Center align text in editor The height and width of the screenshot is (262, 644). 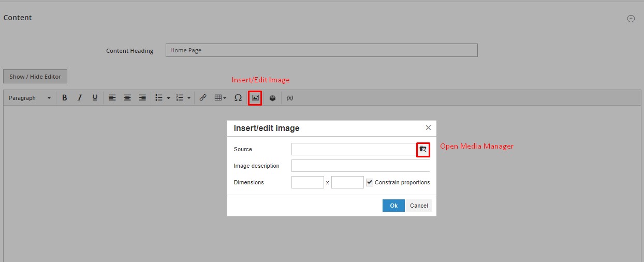click(x=127, y=98)
